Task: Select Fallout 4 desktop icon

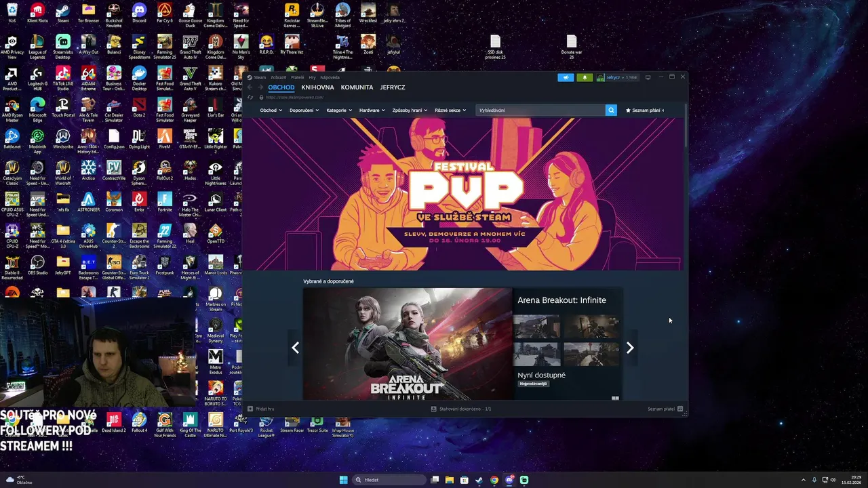Action: 139,423
